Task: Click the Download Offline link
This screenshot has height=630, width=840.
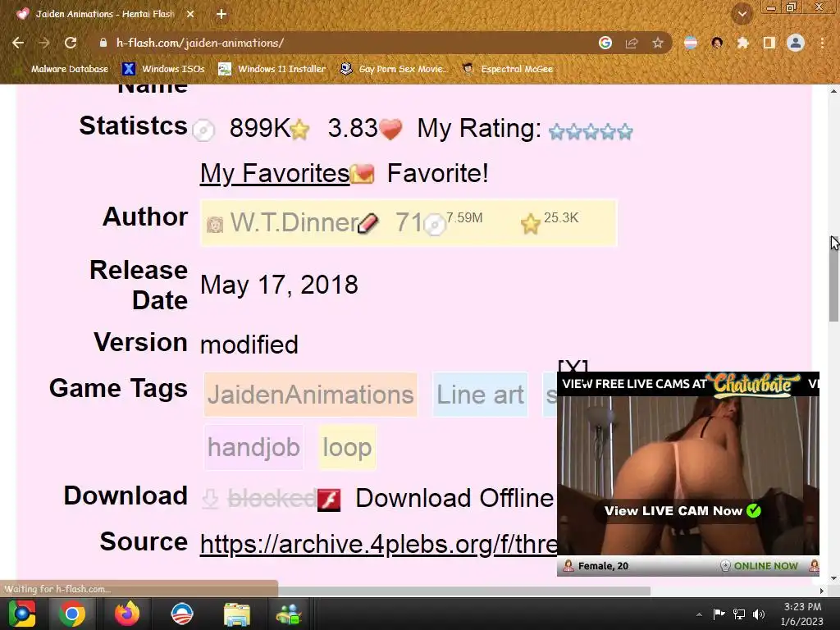Action: [454, 498]
